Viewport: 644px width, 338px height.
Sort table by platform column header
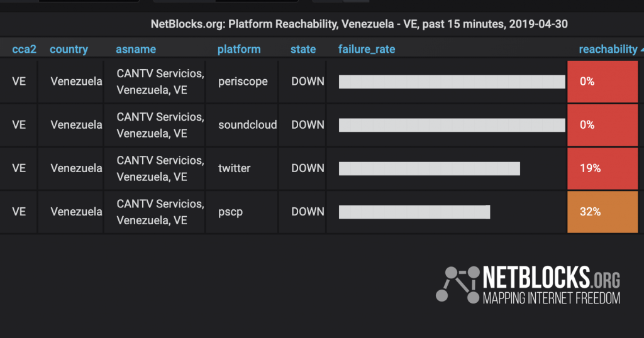pos(238,49)
